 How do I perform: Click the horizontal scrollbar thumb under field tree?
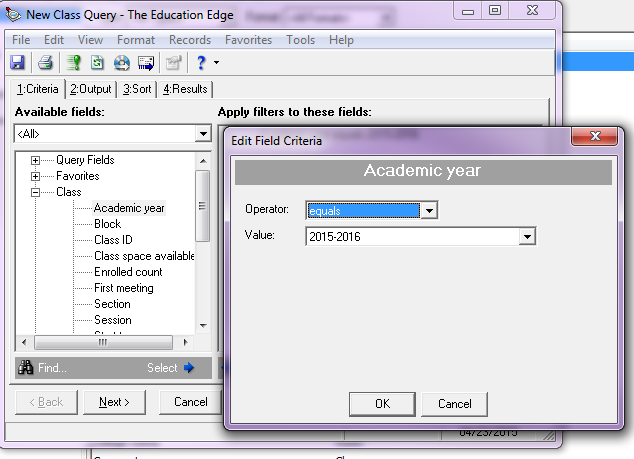[103, 343]
